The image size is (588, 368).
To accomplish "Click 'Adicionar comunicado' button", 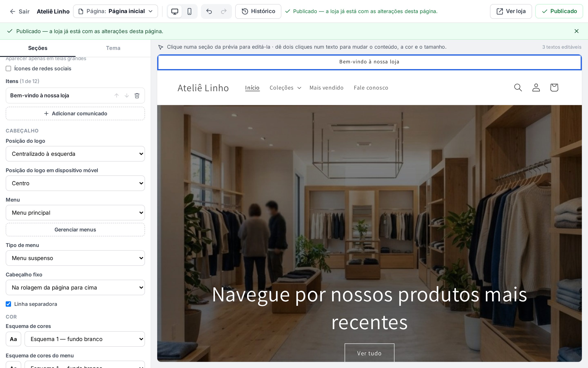I will point(75,113).
